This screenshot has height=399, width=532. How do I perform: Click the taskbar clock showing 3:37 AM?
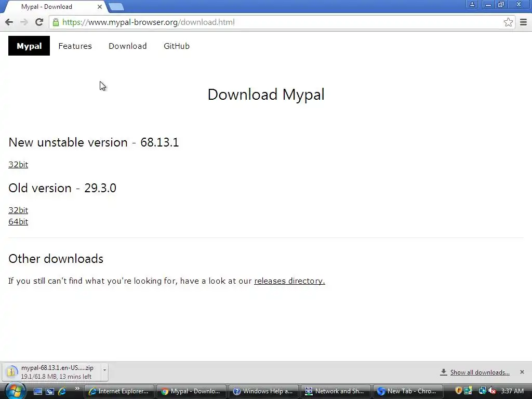512,391
